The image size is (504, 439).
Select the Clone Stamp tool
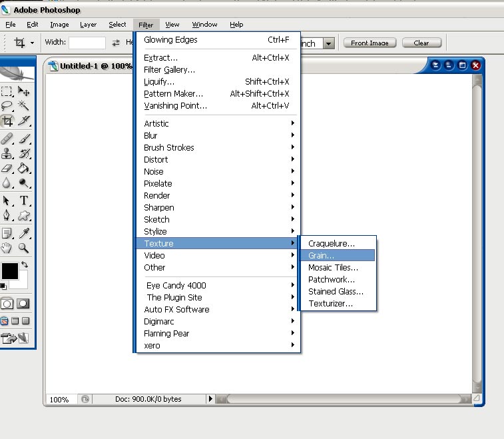(x=7, y=153)
